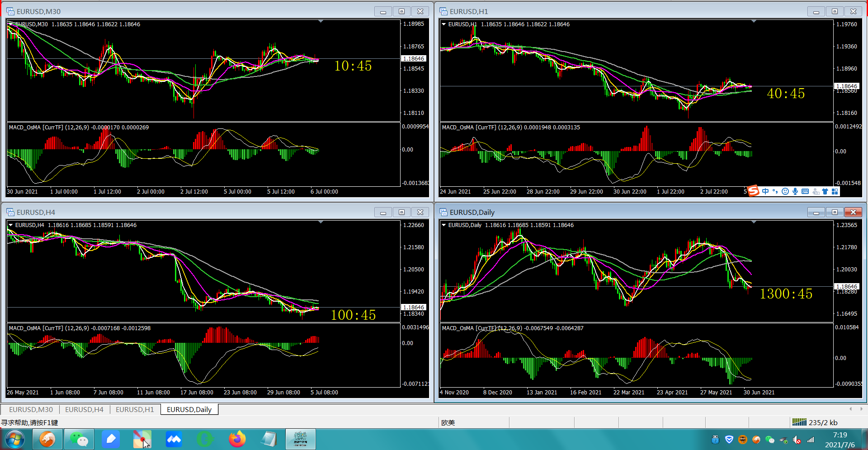
Task: Close the EURUSD,Daily chart window
Action: (853, 212)
